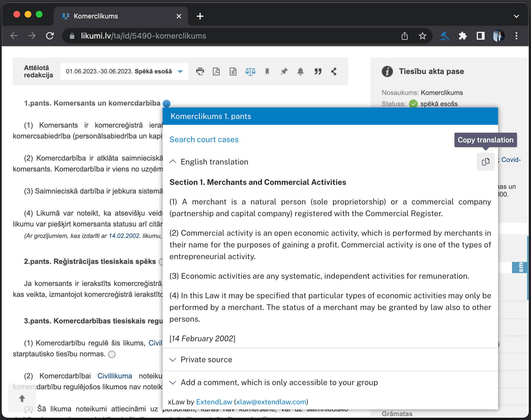
Task: Open the tab search chevron in title bar
Action: pyautogui.click(x=516, y=16)
